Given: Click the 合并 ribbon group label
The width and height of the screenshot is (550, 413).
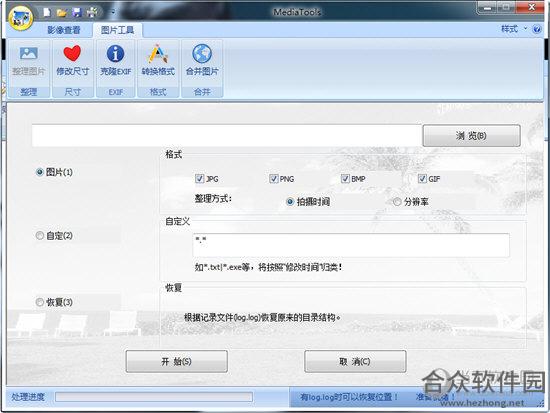Looking at the screenshot, I should tap(202, 92).
